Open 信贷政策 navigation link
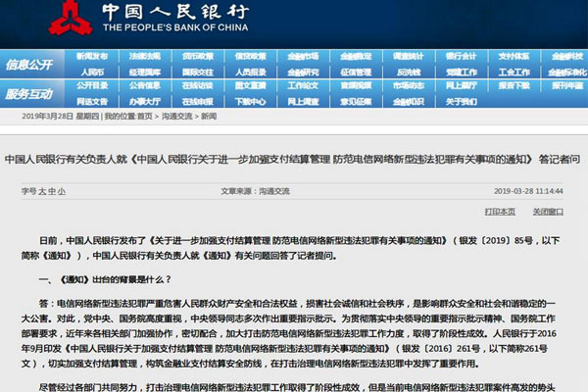 [251, 56]
